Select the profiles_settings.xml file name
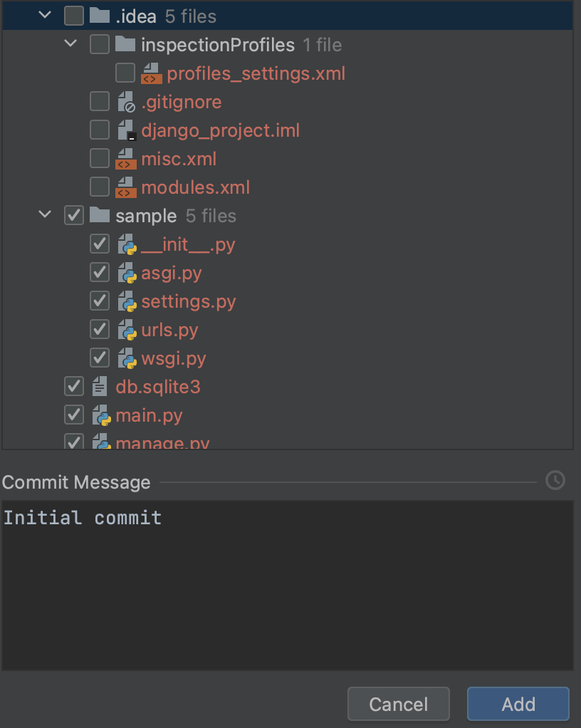The image size is (581, 728). coord(256,73)
